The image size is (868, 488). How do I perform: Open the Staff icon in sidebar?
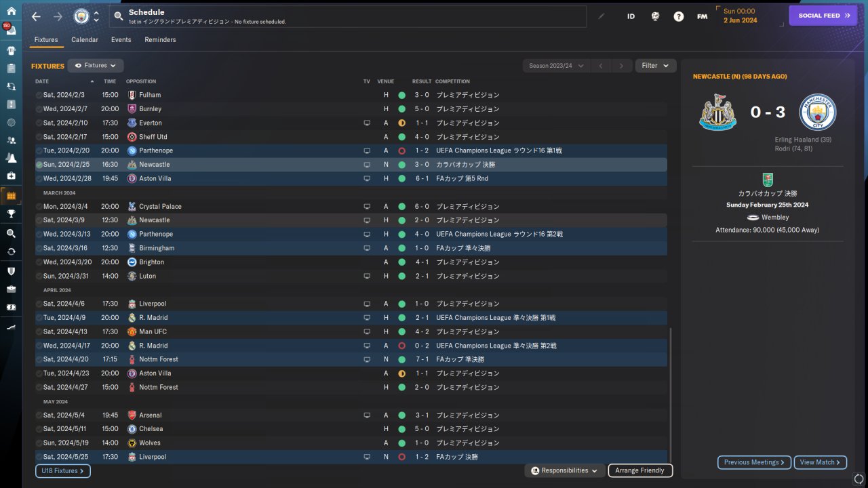pos(11,140)
